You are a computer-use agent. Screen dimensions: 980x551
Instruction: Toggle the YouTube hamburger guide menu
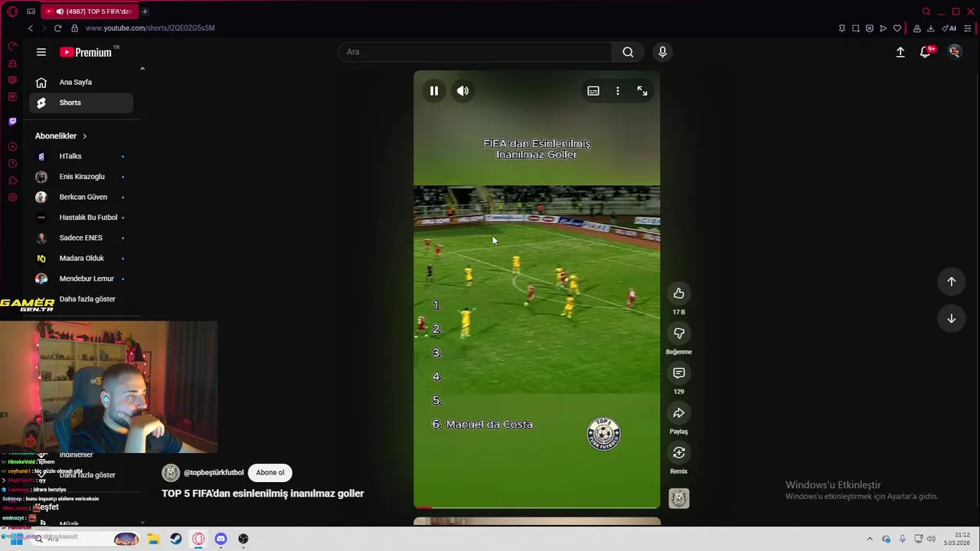tap(41, 52)
